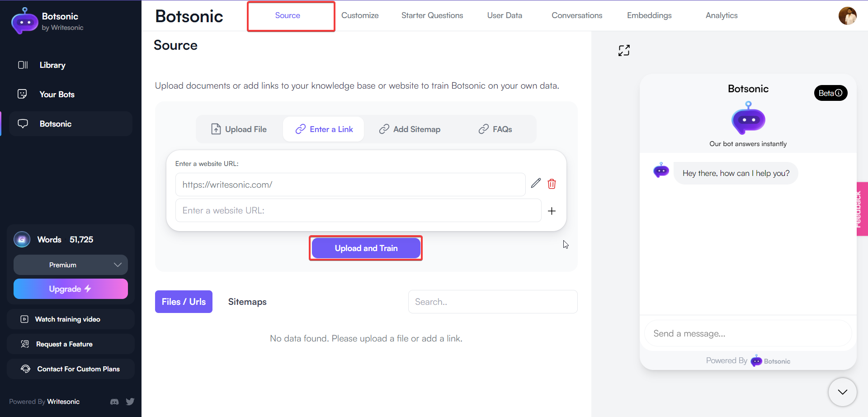Open Writesonic Discord from the footer

114,402
